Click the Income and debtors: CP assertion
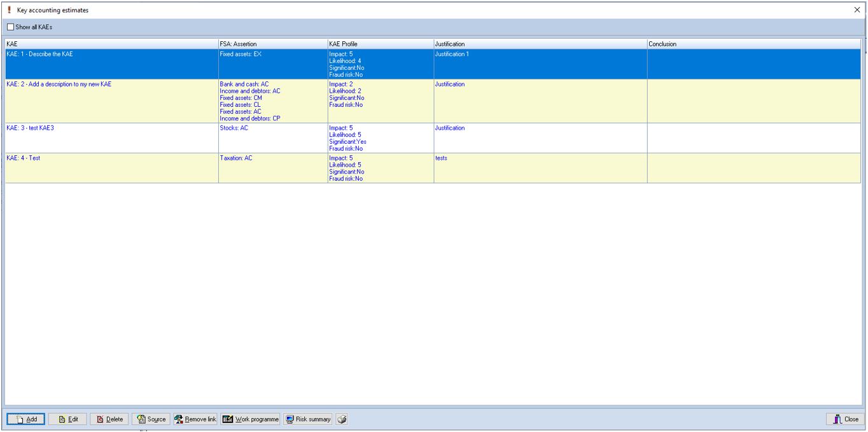868x432 pixels. (250, 119)
